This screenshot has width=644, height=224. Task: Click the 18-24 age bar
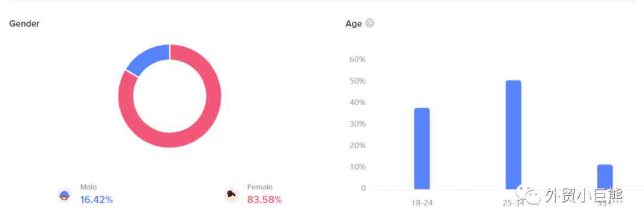pos(422,149)
